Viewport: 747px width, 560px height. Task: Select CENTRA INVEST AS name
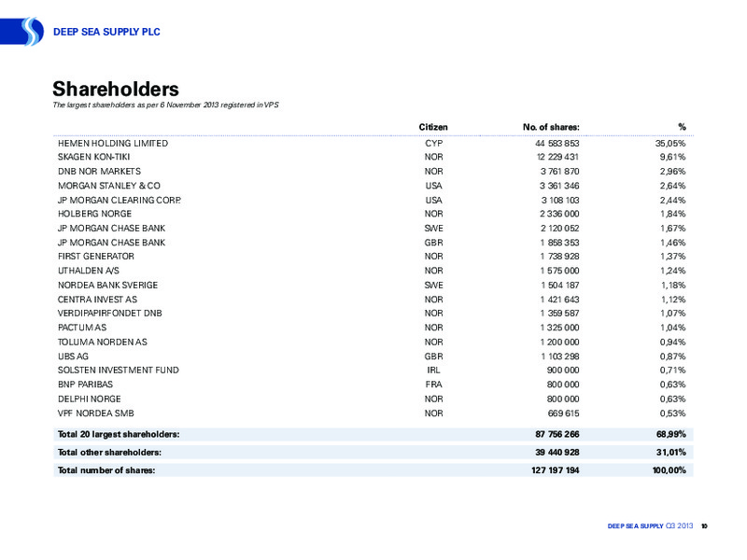(97, 300)
